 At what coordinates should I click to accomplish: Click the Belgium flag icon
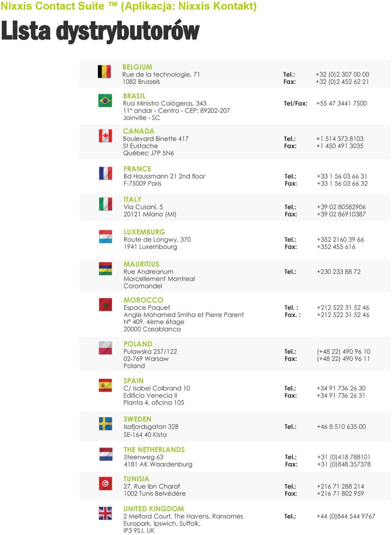[105, 71]
